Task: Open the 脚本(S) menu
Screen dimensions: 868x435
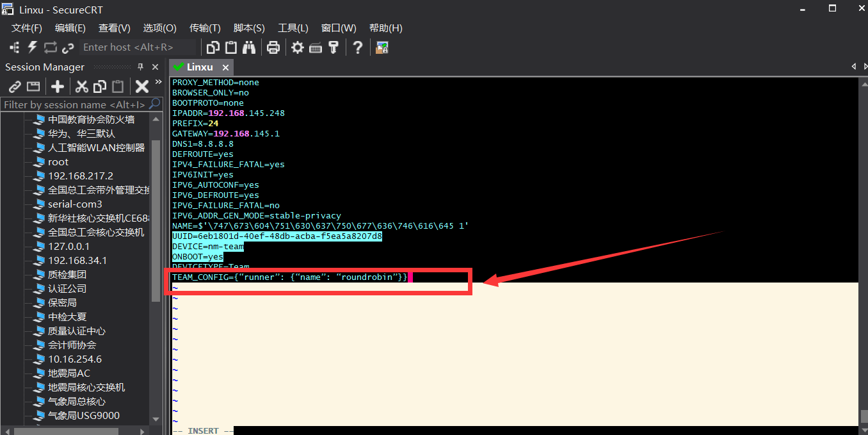Action: tap(249, 28)
